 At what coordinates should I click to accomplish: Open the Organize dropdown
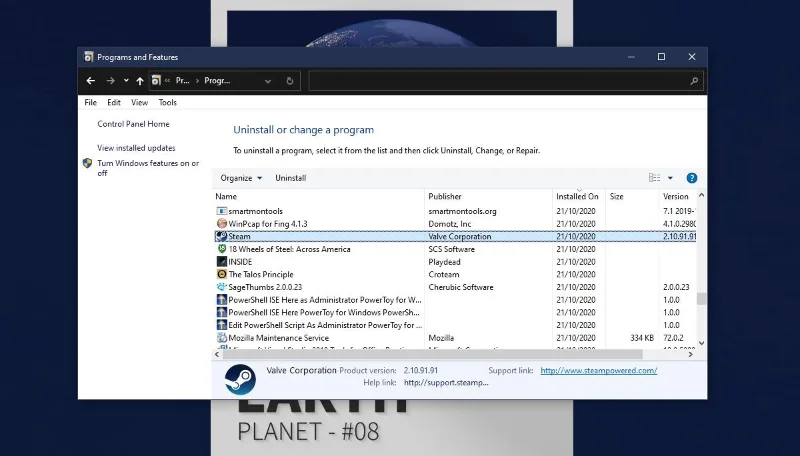241,178
